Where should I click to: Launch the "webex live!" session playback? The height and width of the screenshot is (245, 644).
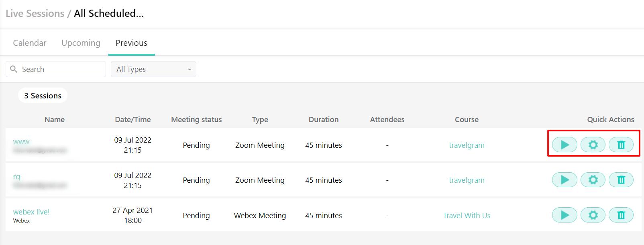coord(564,215)
